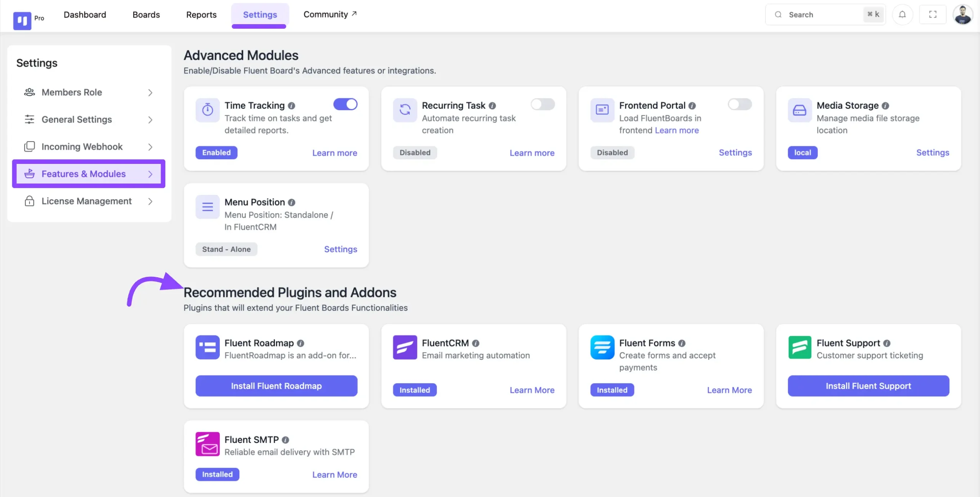Image resolution: width=980 pixels, height=497 pixels.
Task: Disable the Time Tracking toggle
Action: pos(345,104)
